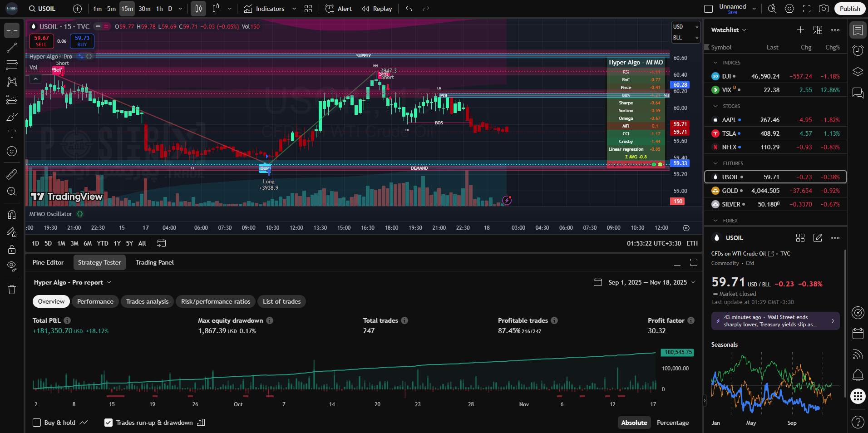Open the Alerts panel clock icon

coord(858,51)
